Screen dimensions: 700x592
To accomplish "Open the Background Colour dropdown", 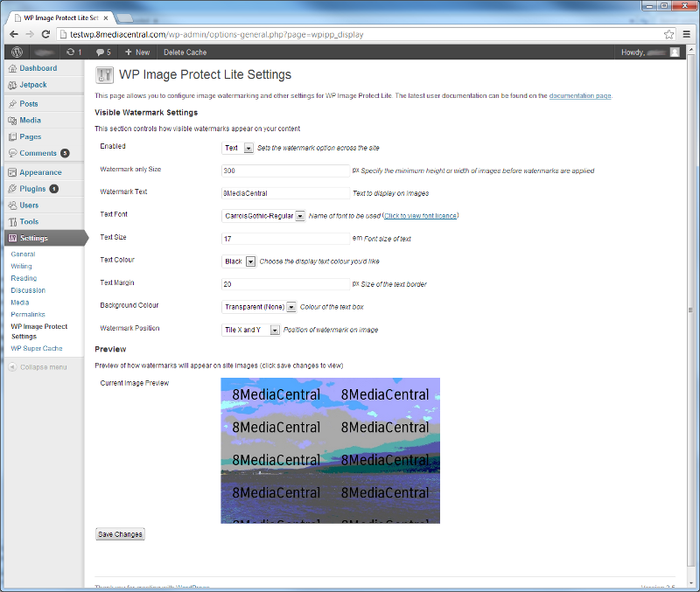I will click(259, 307).
